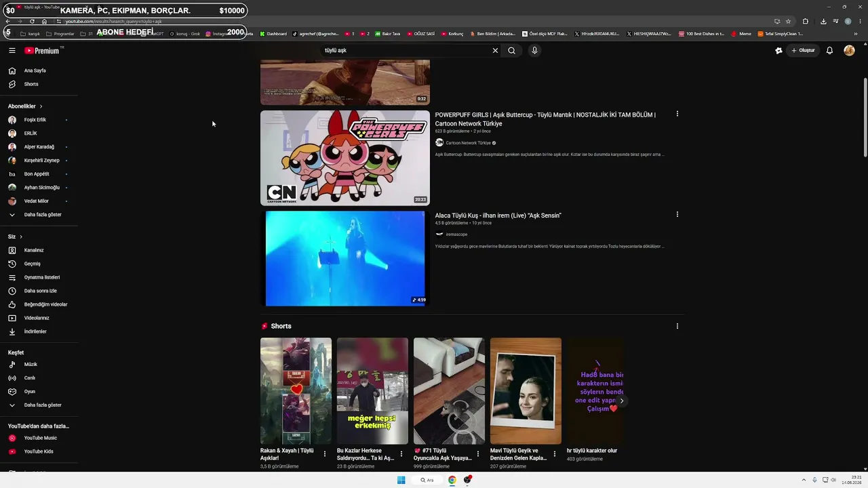868x488 pixels.
Task: Open Foşix Erlik channel subscription
Action: [x=35, y=120]
